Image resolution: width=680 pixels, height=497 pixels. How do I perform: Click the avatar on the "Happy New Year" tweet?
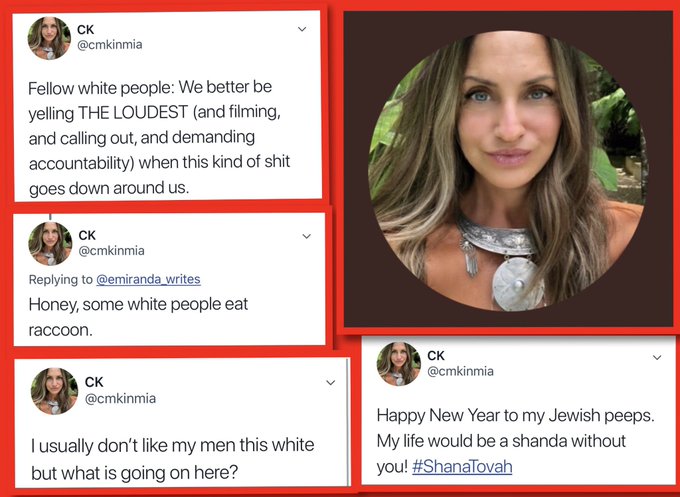398,363
